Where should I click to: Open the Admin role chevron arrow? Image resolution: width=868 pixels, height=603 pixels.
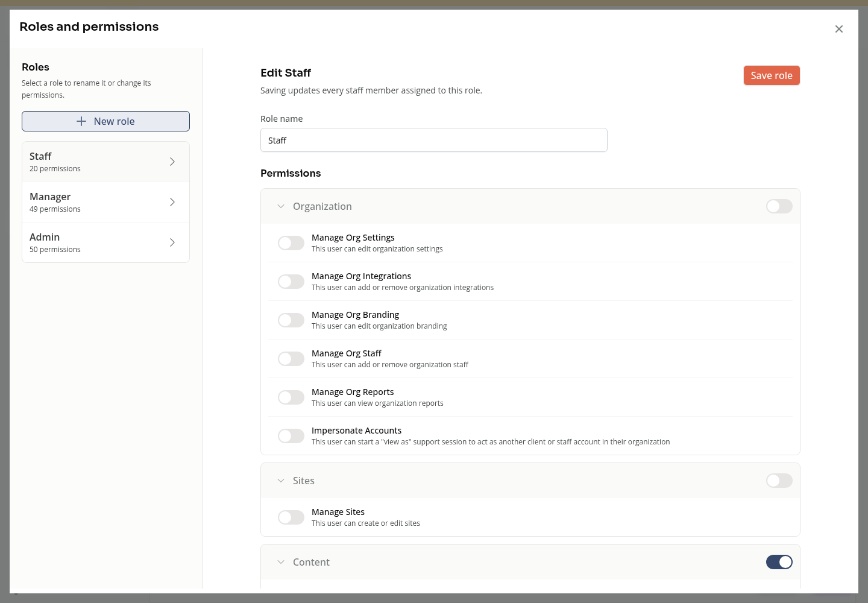[172, 242]
